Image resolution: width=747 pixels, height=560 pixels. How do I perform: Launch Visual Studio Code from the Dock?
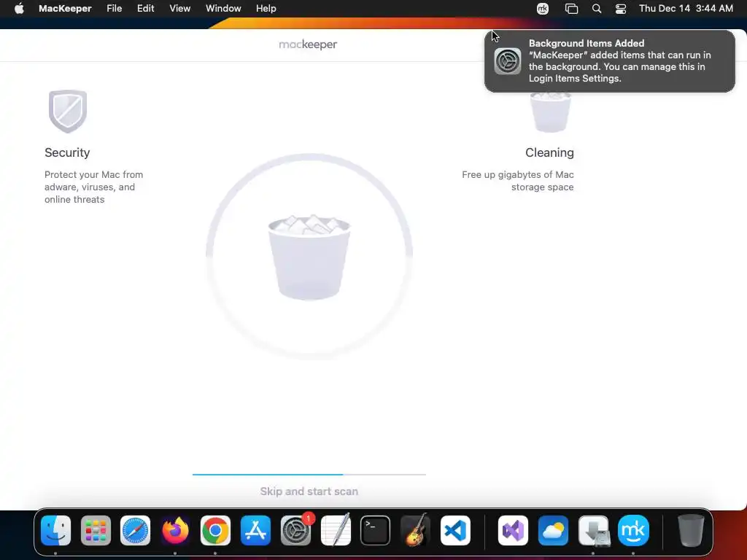pos(455,530)
